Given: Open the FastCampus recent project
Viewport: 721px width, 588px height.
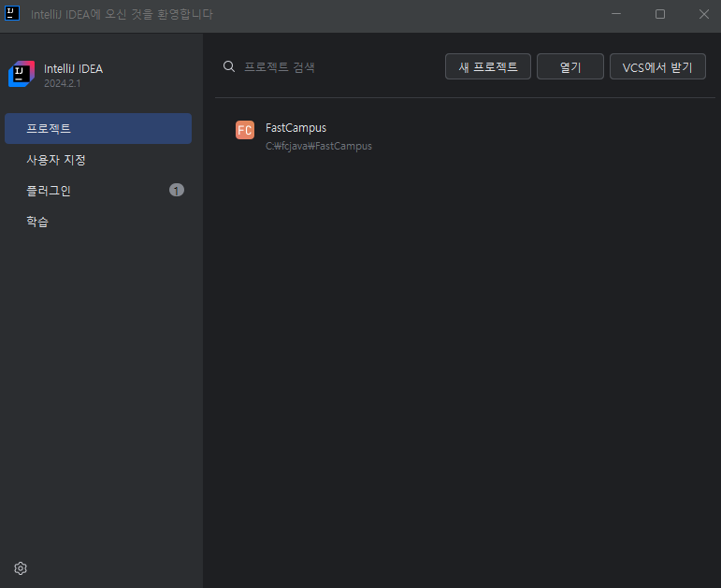Looking at the screenshot, I should coord(465,136).
